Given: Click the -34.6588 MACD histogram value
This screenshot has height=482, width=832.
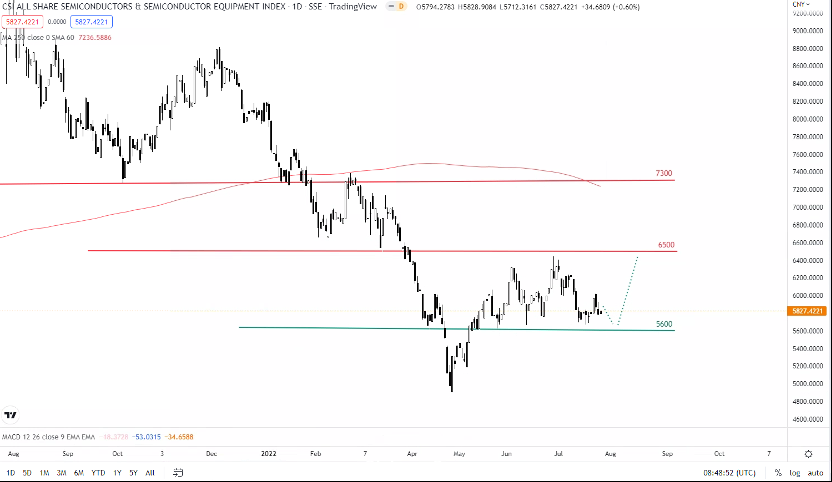Looking at the screenshot, I should [180, 437].
